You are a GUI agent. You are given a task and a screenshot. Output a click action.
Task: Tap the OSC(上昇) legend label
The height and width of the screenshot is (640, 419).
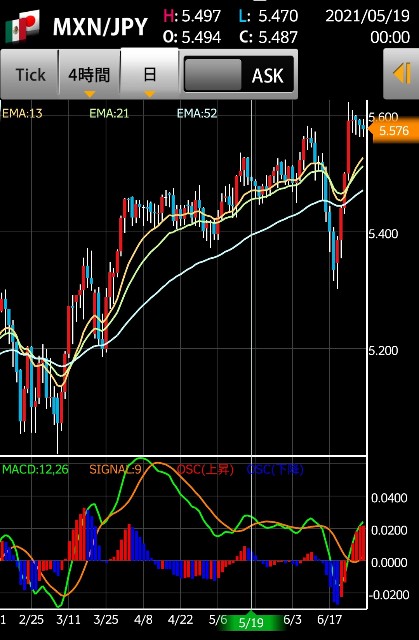[x=205, y=469]
